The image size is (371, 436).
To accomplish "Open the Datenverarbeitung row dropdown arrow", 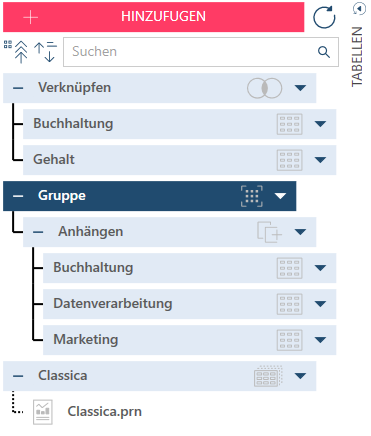I will (x=320, y=304).
